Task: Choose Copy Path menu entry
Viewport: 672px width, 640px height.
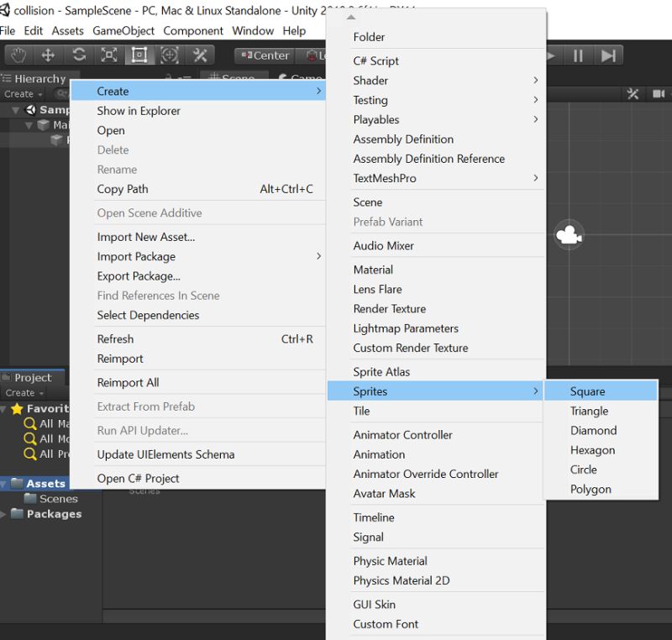Action: tap(198, 189)
